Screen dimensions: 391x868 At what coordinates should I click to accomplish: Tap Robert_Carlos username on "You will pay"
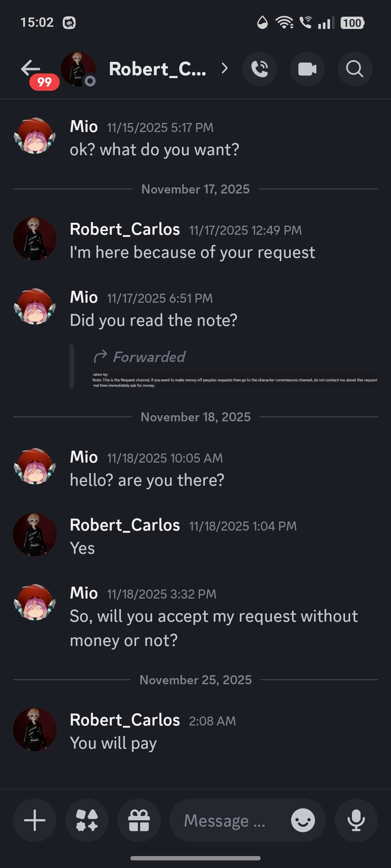point(125,720)
